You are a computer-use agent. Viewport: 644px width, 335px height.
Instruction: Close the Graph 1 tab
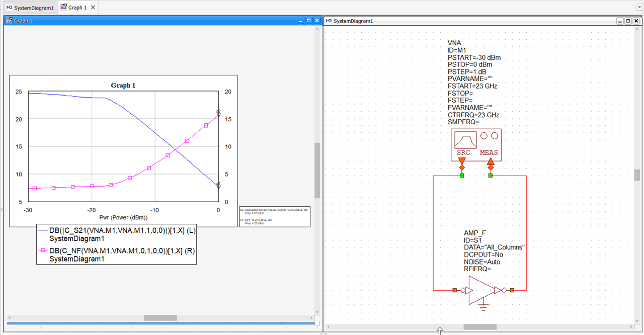[x=93, y=8]
